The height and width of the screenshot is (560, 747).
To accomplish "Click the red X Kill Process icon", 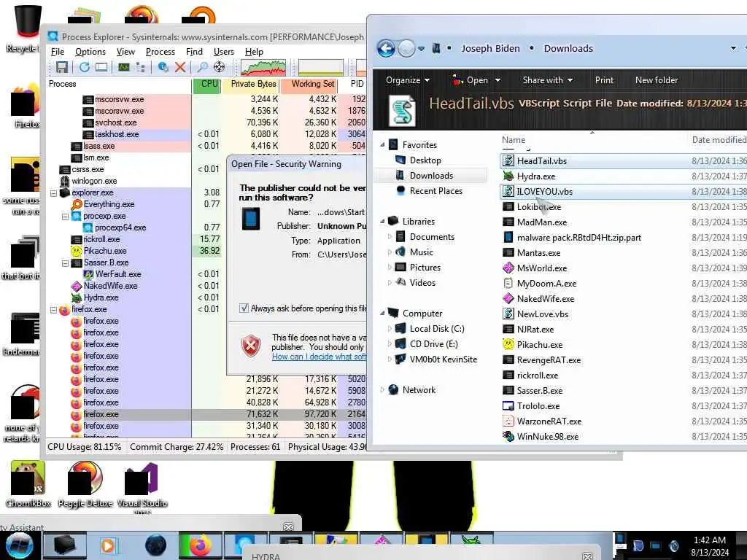I will coord(180,67).
